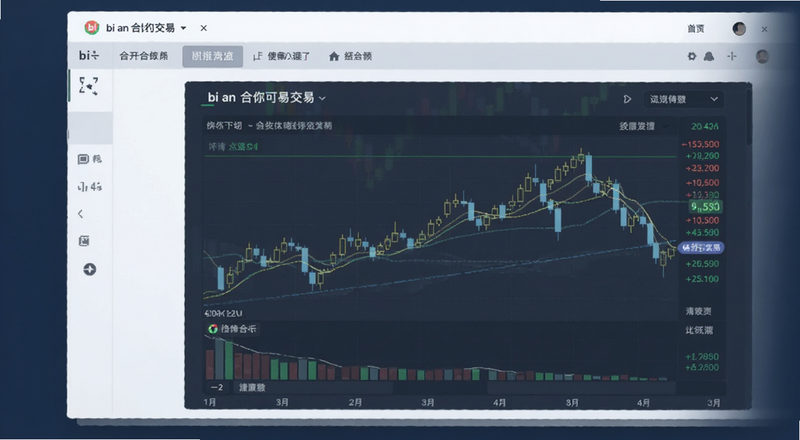Open the dropdown in the chart sub-header row
The width and height of the screenshot is (800, 440).
tap(645, 126)
